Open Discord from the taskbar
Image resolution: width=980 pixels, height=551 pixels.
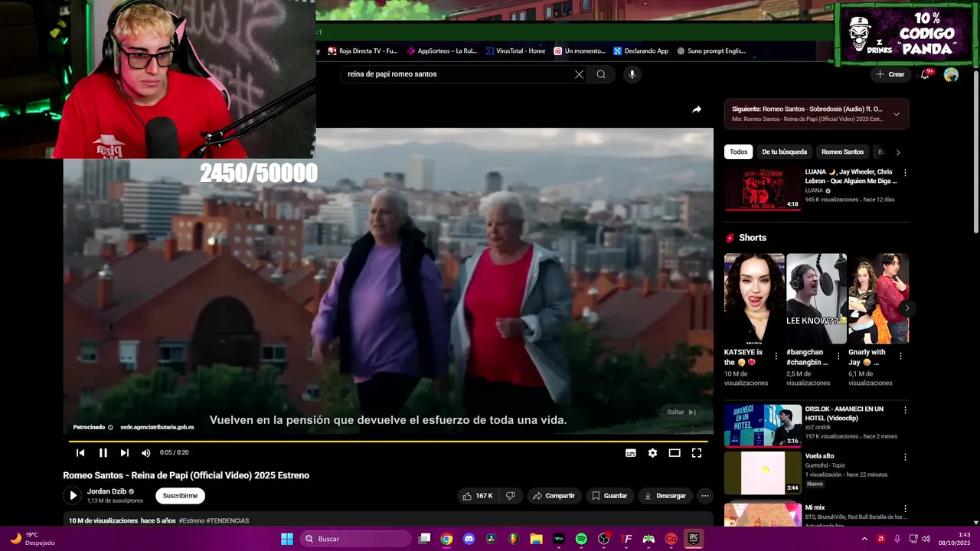point(469,539)
